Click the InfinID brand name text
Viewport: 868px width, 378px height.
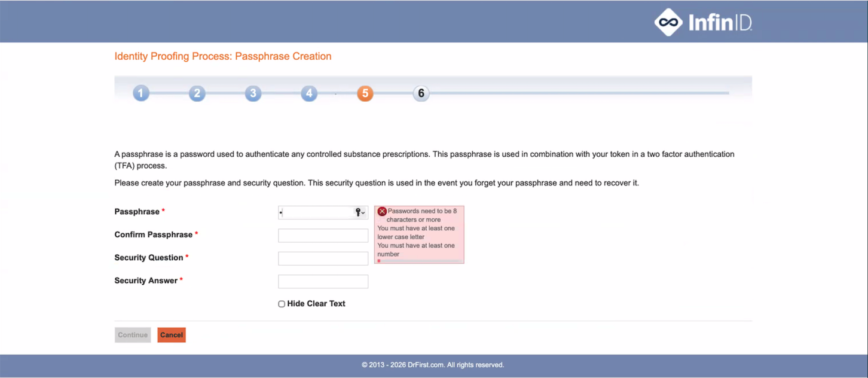tap(720, 23)
